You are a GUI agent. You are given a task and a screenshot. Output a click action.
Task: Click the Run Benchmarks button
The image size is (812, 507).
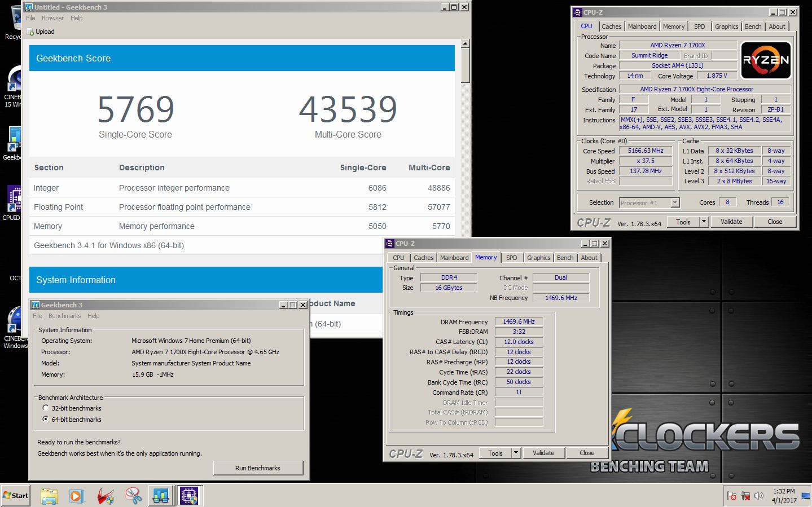258,468
